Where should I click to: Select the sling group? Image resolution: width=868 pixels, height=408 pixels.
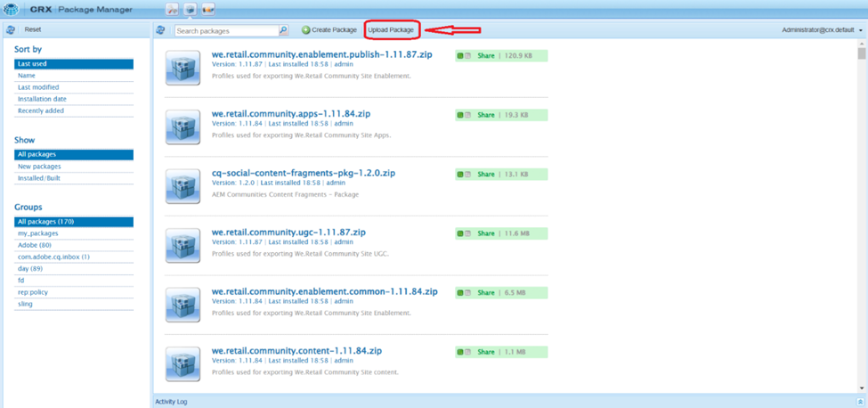[74, 305]
